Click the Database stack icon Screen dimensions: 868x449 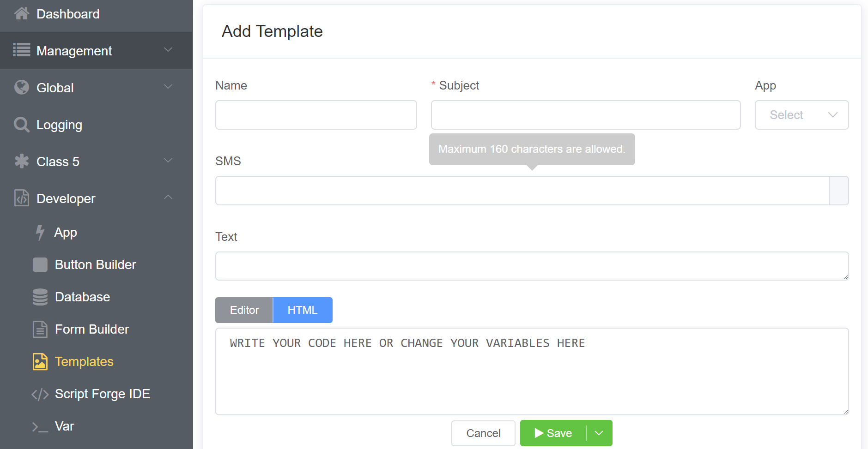40,297
